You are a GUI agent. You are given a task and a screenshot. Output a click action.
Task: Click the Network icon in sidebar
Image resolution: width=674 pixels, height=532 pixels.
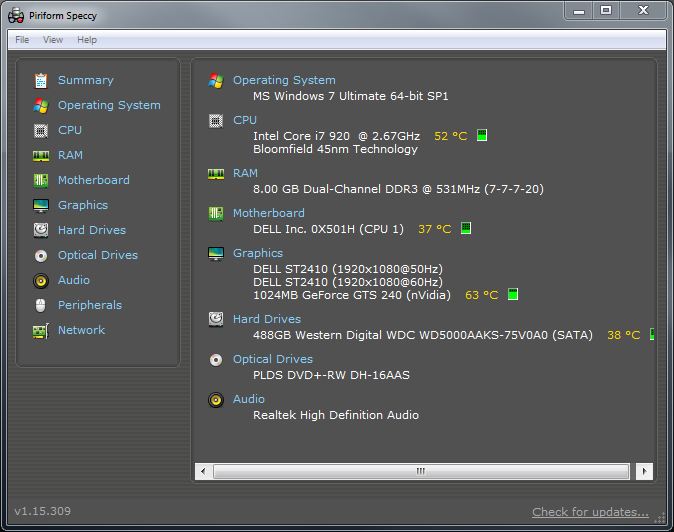pos(41,330)
